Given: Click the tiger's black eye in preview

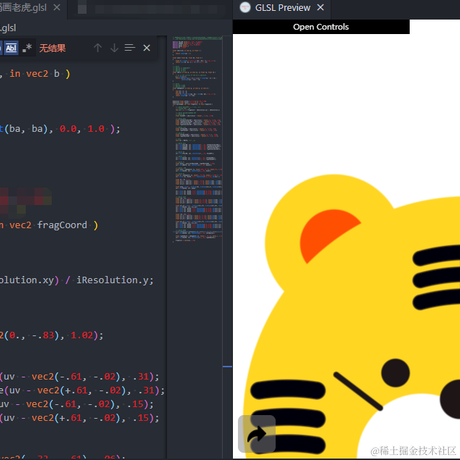Looking at the screenshot, I should [395, 373].
